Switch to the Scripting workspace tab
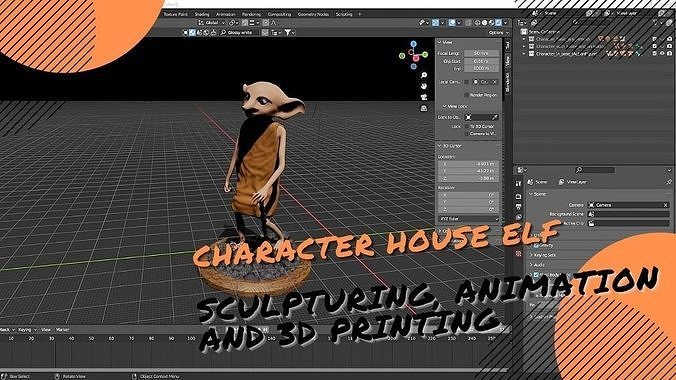676x380 pixels. pos(344,14)
